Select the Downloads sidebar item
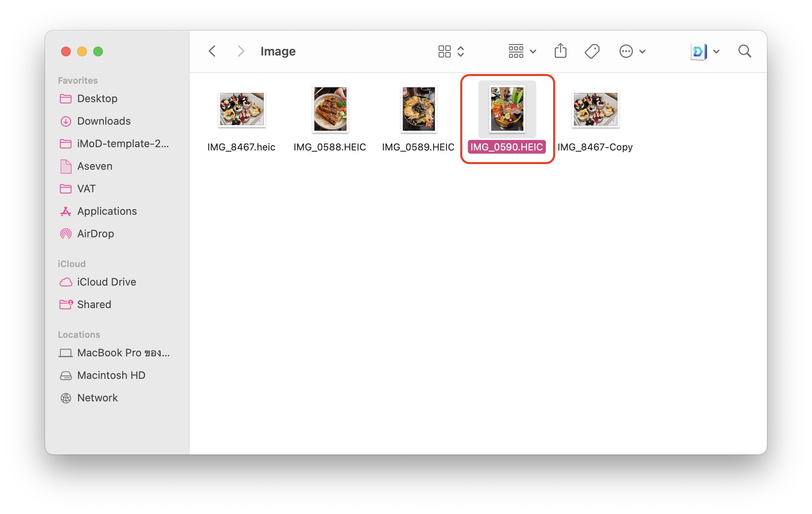Image resolution: width=812 pixels, height=514 pixels. tap(103, 121)
